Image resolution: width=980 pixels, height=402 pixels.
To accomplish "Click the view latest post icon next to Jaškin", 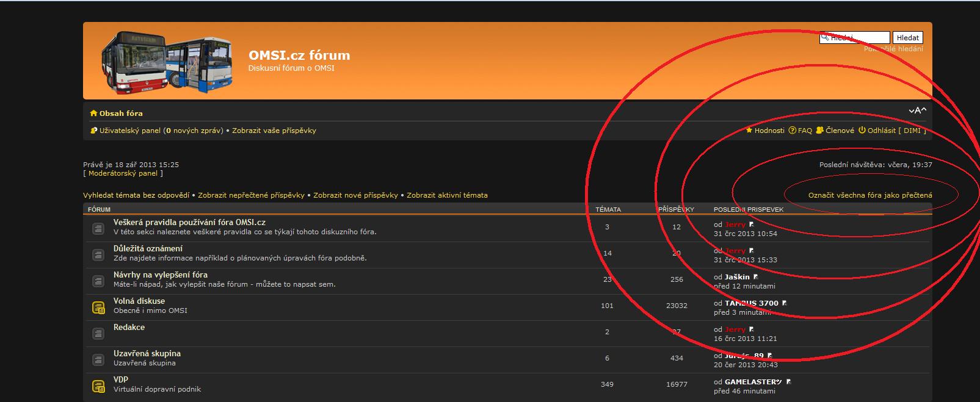I will pyautogui.click(x=756, y=277).
